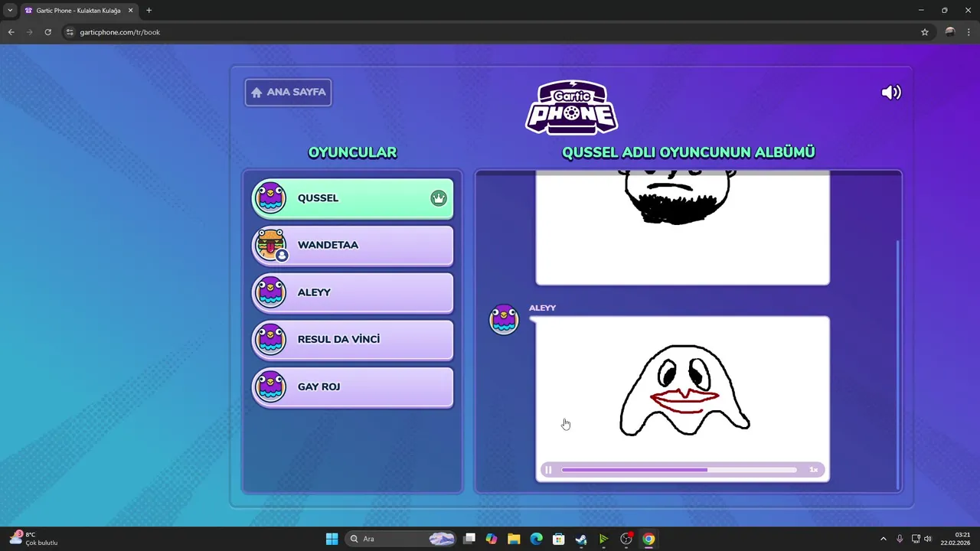The image size is (980, 551).
Task: Click the album title QUSSEL ADLI OYUNCUNUN ALBÜMÜ
Action: [x=688, y=152]
